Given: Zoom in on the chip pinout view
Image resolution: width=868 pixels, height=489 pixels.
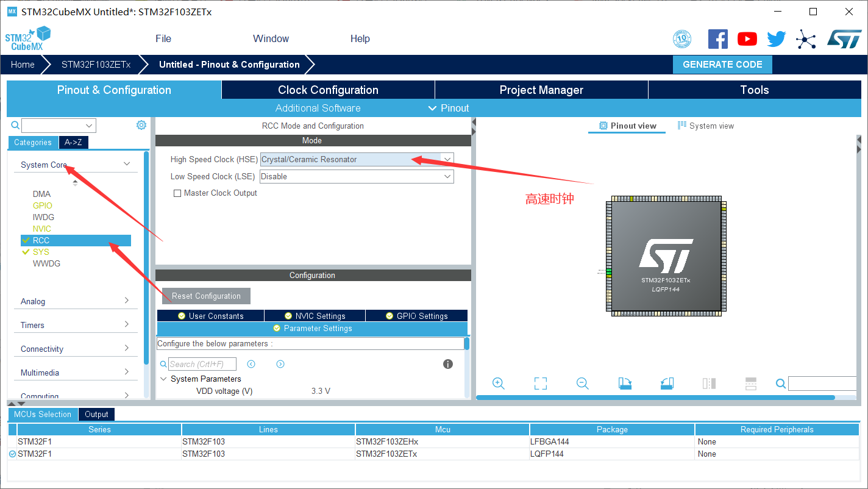Looking at the screenshot, I should [x=499, y=384].
